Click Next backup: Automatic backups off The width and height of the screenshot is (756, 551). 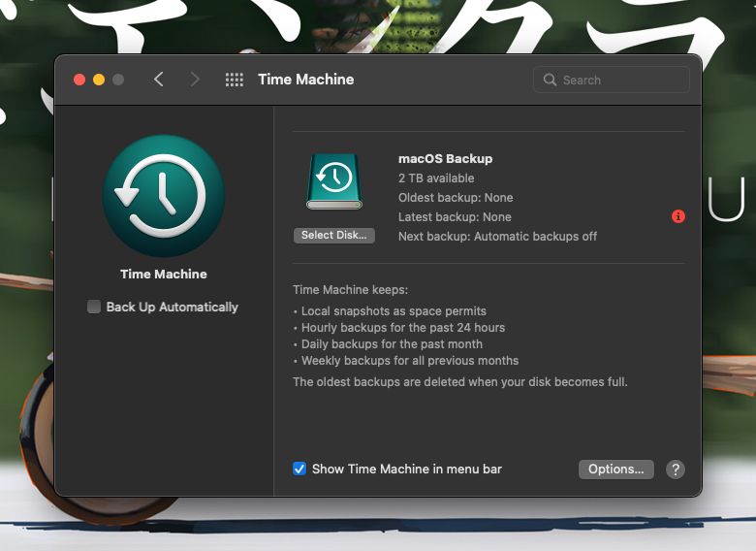497,237
